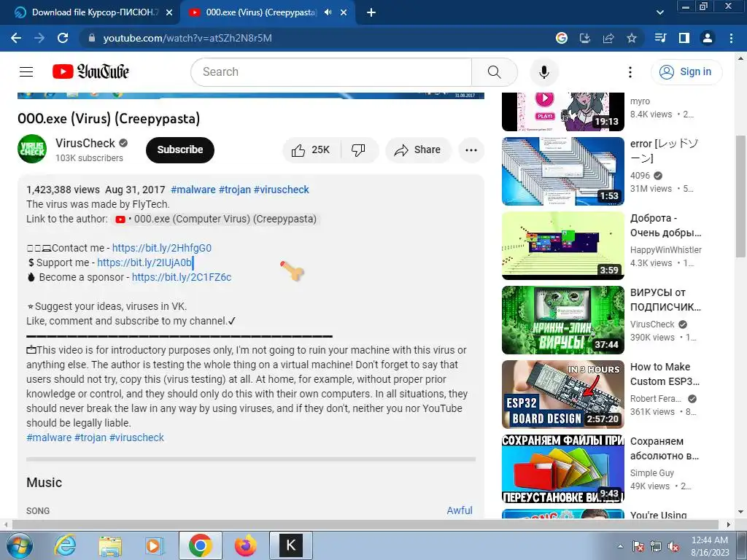Start voice search with microphone icon
747x560 pixels.
pyautogui.click(x=544, y=72)
